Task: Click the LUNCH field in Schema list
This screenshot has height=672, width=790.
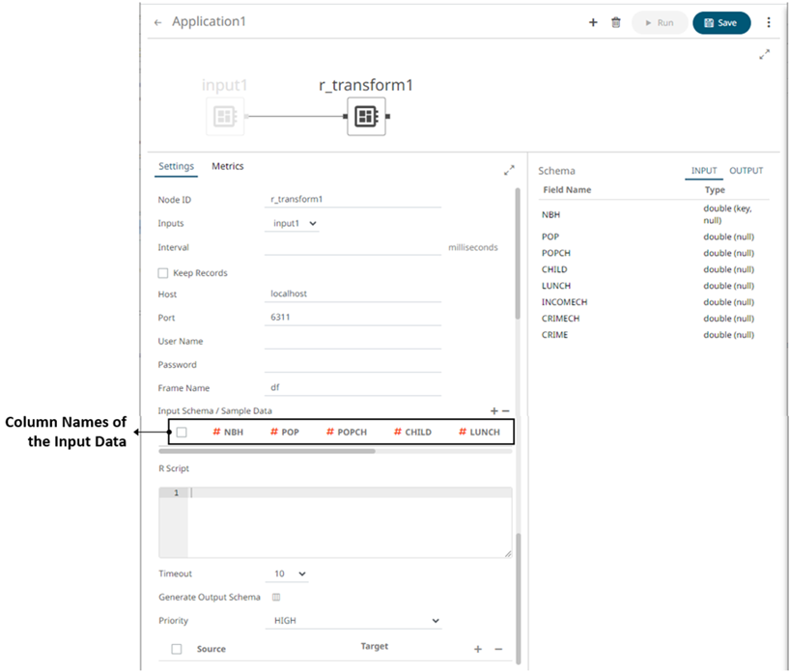Action: pos(556,286)
